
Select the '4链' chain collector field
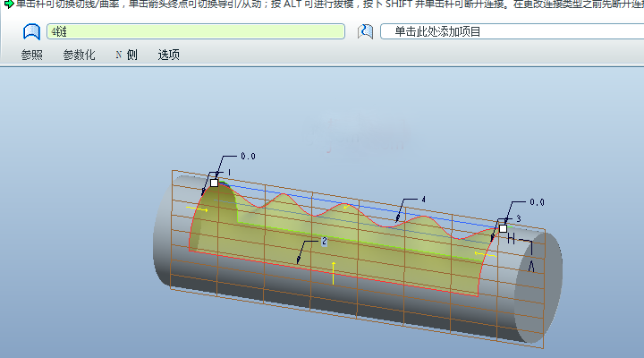[x=196, y=31]
